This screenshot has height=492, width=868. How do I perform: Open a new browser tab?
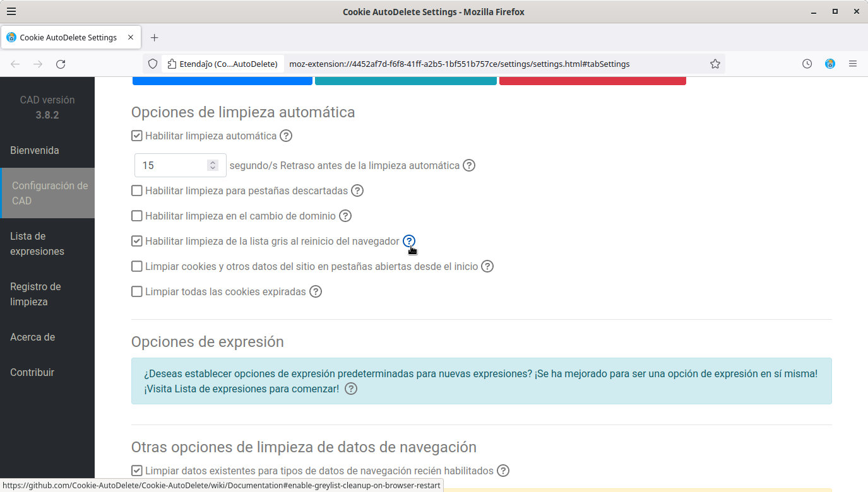tap(155, 37)
